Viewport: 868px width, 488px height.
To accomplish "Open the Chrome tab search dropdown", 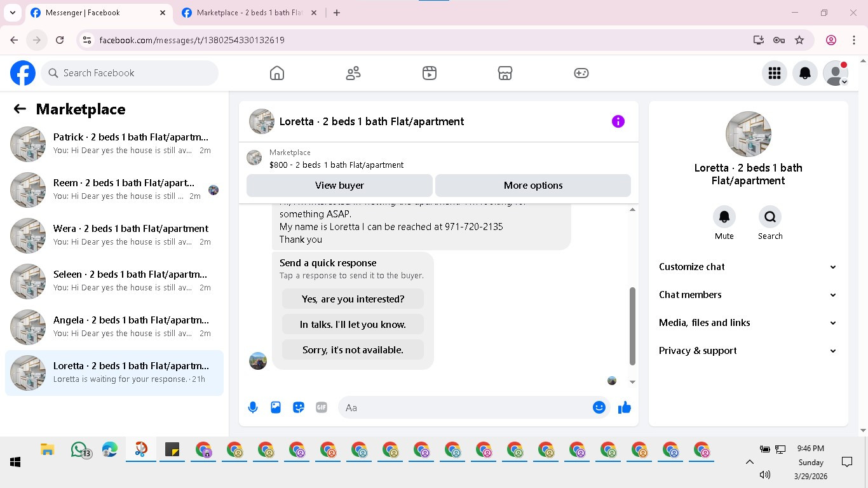I will [13, 13].
